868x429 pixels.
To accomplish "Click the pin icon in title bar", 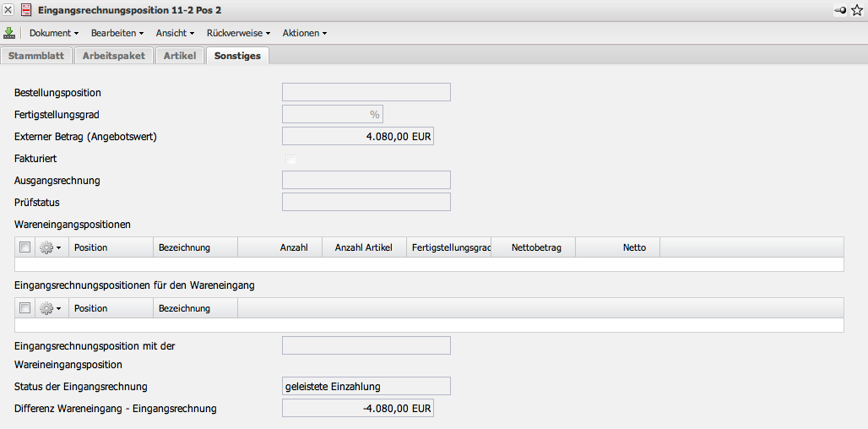I will [840, 10].
